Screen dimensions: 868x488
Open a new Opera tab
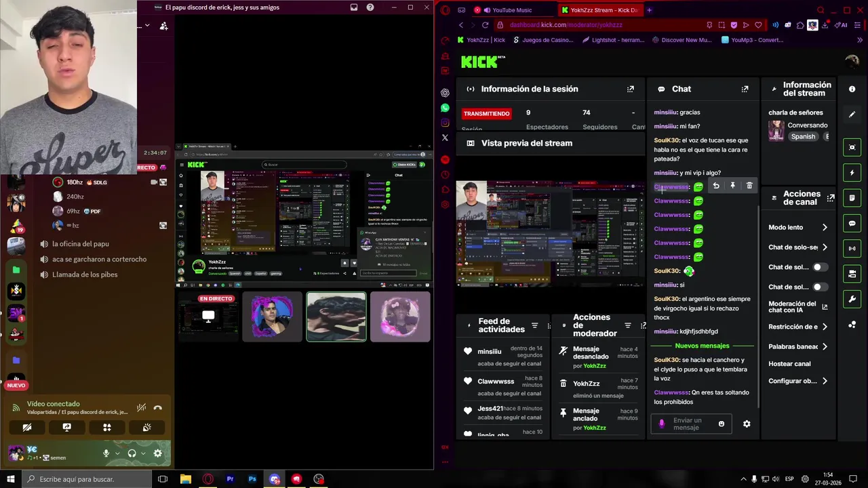[649, 10]
